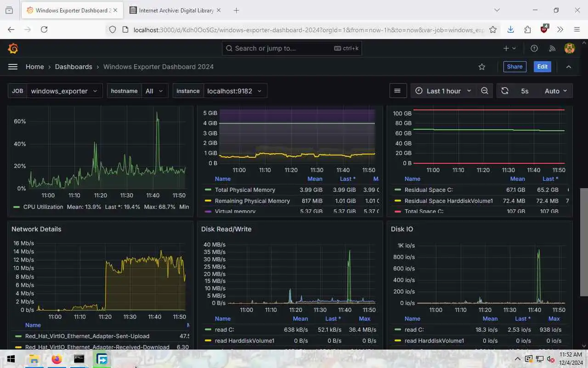Click the panel list view icon
This screenshot has height=368, width=588.
click(x=398, y=91)
